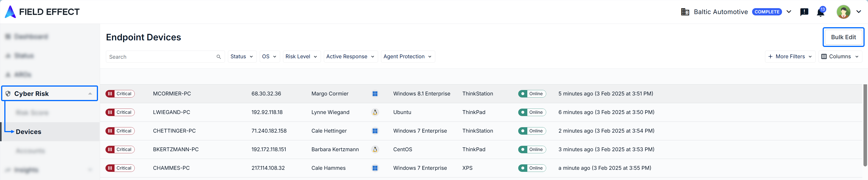Image resolution: width=868 pixels, height=180 pixels.
Task: Select Devices in the sidebar
Action: coord(29,132)
